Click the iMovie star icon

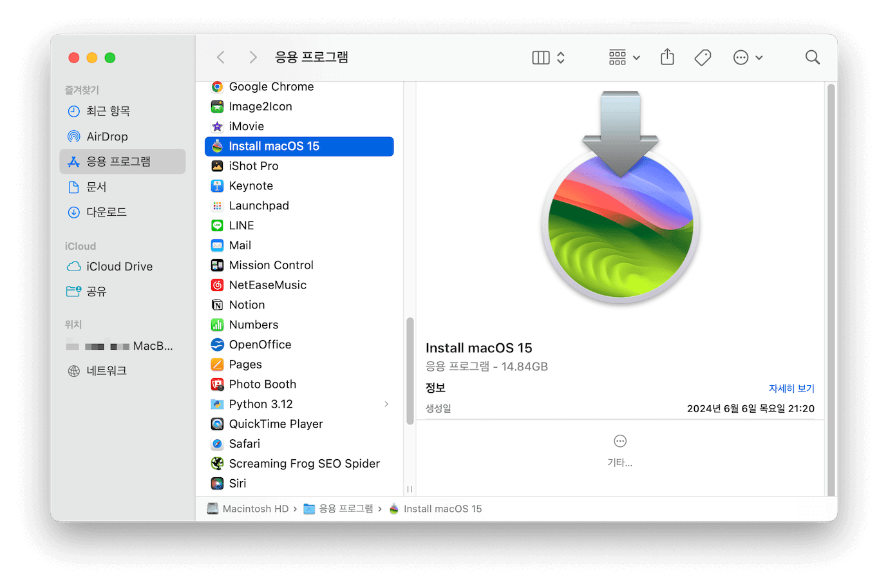pos(218,126)
